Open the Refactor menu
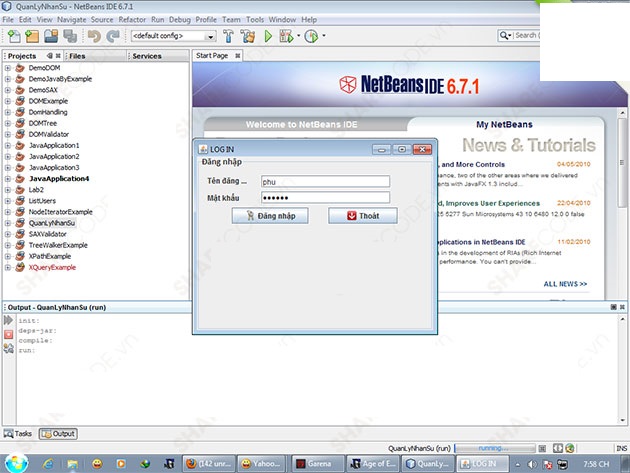This screenshot has width=630, height=473. point(131,19)
